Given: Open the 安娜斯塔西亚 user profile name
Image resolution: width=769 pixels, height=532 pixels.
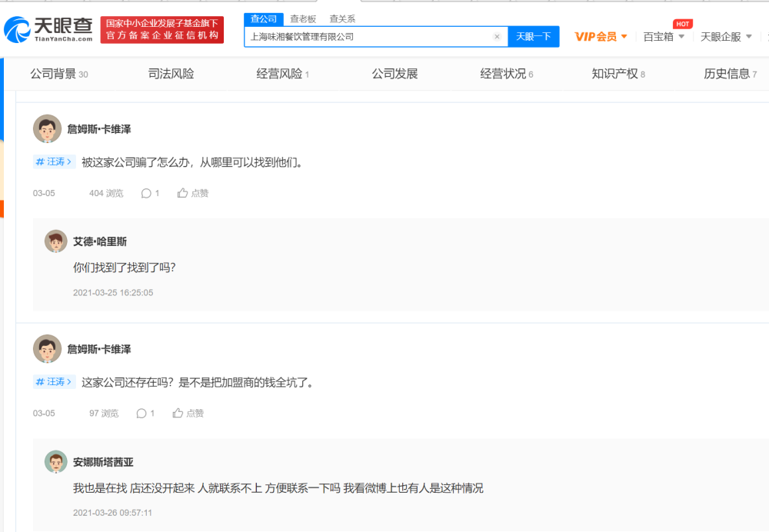Looking at the screenshot, I should point(104,462).
